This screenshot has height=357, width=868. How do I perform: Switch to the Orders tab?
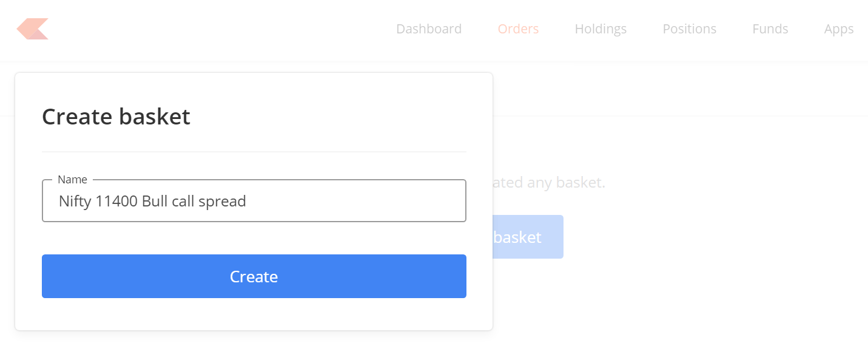point(518,29)
